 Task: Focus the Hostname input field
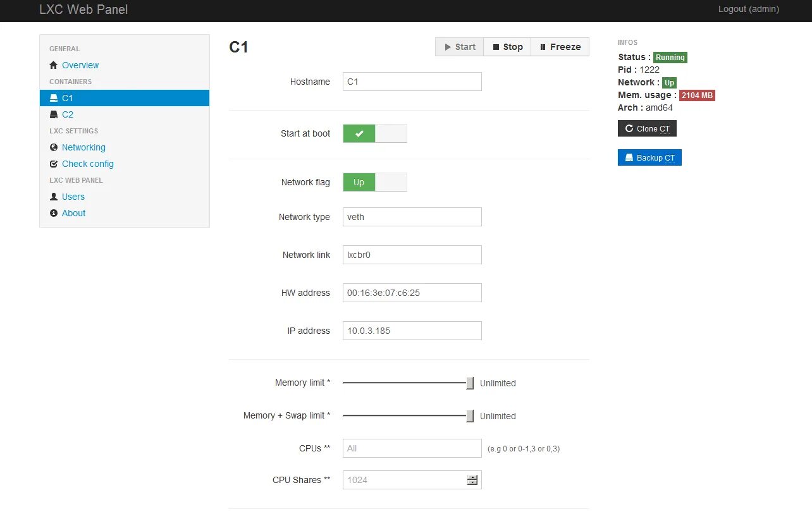click(x=412, y=82)
